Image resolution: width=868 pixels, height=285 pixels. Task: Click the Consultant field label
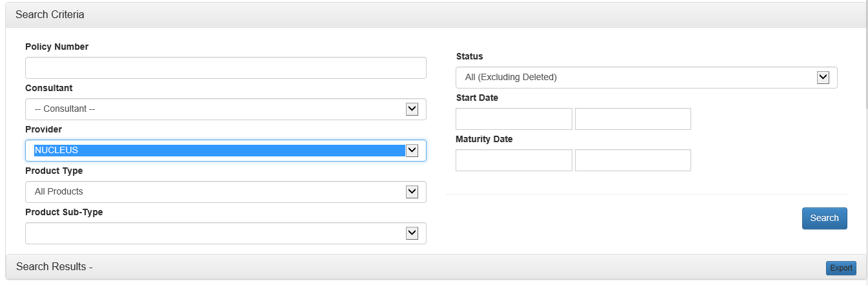49,88
